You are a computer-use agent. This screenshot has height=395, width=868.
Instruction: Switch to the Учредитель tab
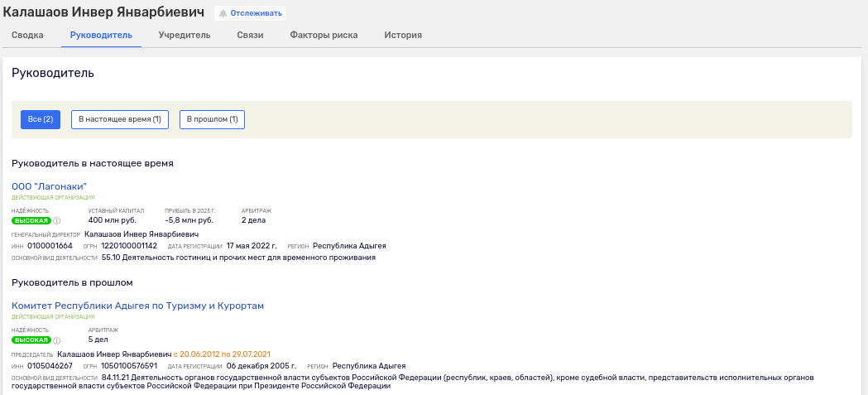185,35
